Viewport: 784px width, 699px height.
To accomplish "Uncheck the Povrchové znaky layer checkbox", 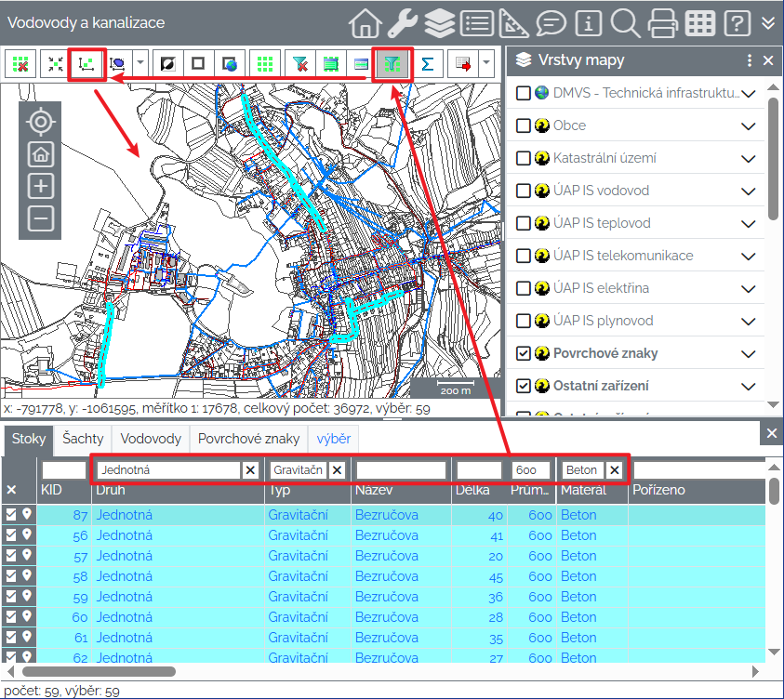I will [x=523, y=353].
